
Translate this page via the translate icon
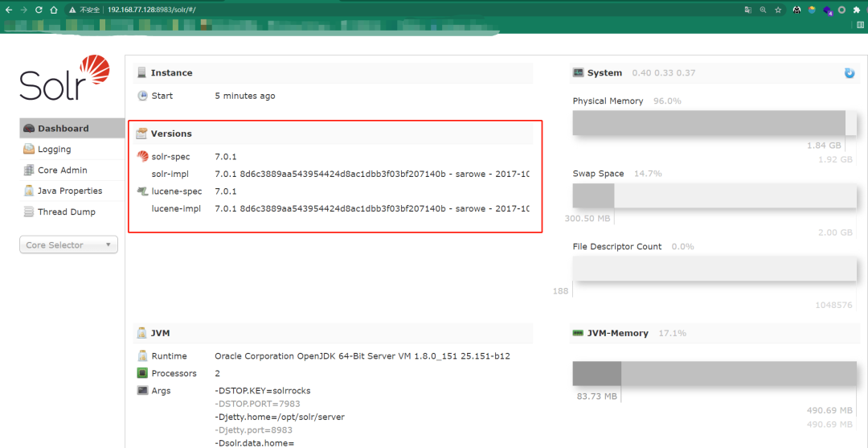[x=748, y=10]
